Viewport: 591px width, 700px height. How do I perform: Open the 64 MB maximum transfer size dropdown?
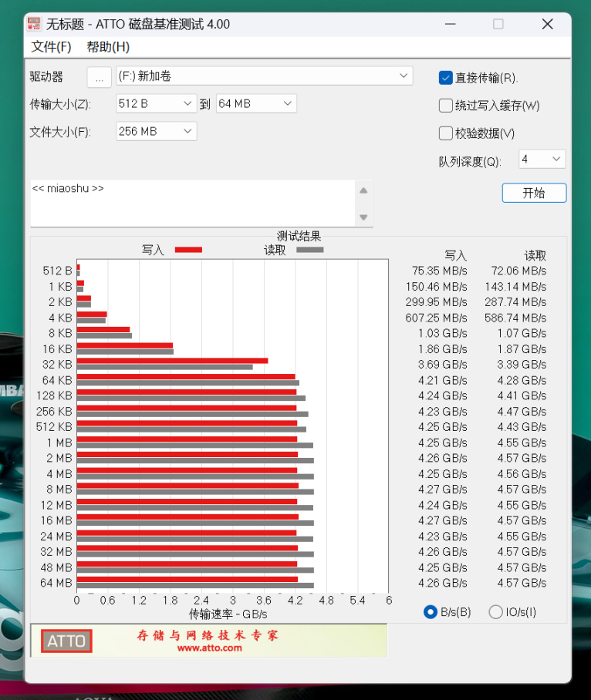256,103
